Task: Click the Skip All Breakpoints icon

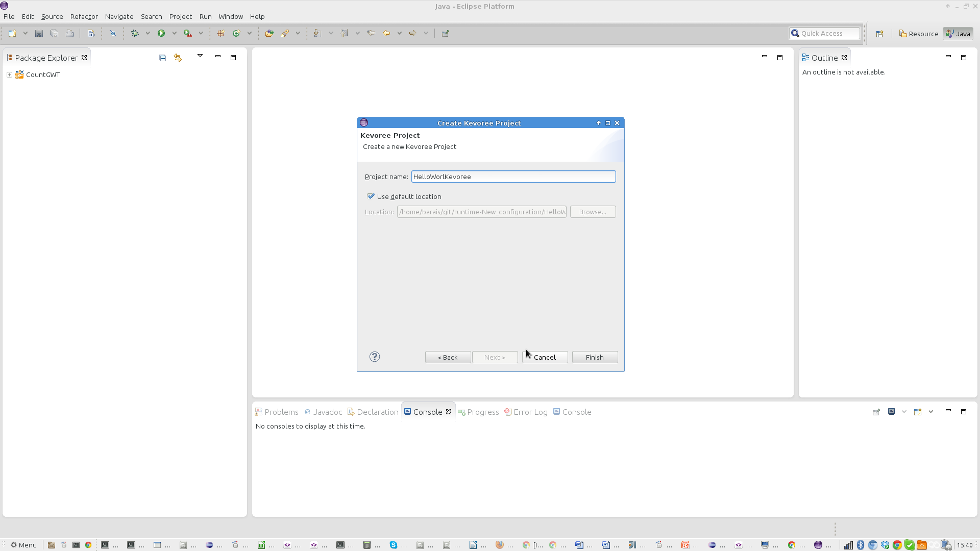Action: pyautogui.click(x=113, y=33)
